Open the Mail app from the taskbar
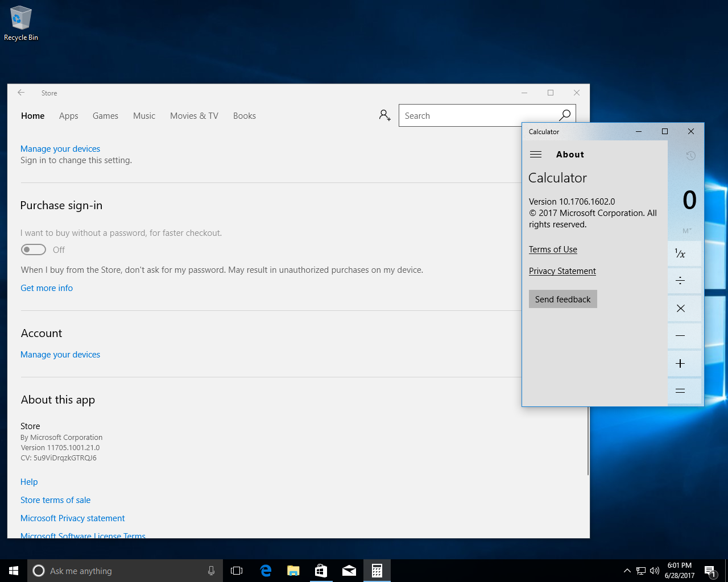 pyautogui.click(x=349, y=571)
